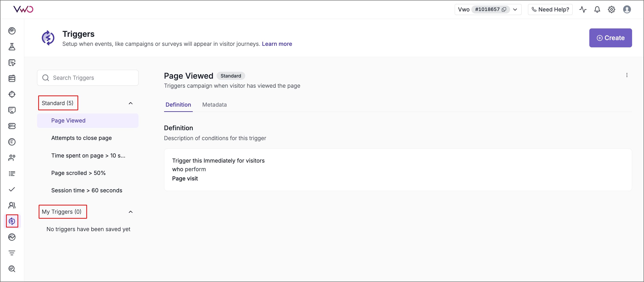Click the Standard (5) section header
The image size is (644, 282).
pos(58,103)
